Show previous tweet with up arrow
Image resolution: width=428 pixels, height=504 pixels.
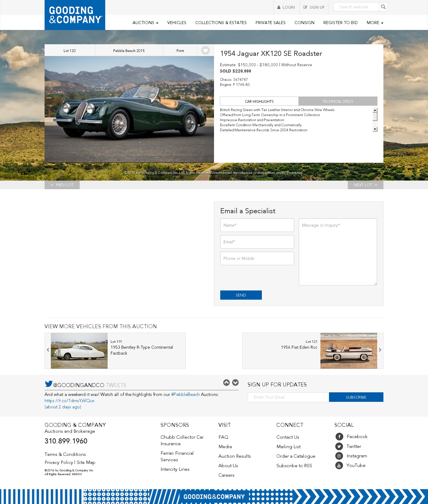[226, 383]
